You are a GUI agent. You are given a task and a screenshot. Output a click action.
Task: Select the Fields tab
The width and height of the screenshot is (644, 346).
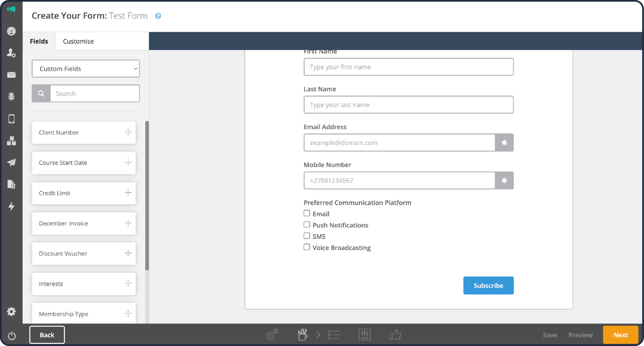pos(39,41)
